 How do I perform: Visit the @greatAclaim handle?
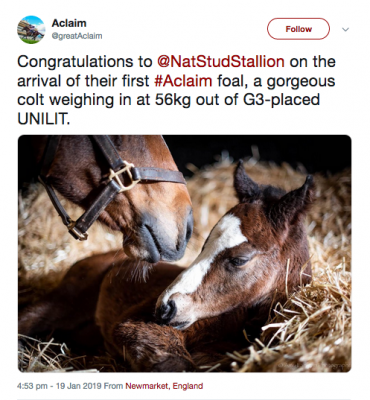coord(77,36)
